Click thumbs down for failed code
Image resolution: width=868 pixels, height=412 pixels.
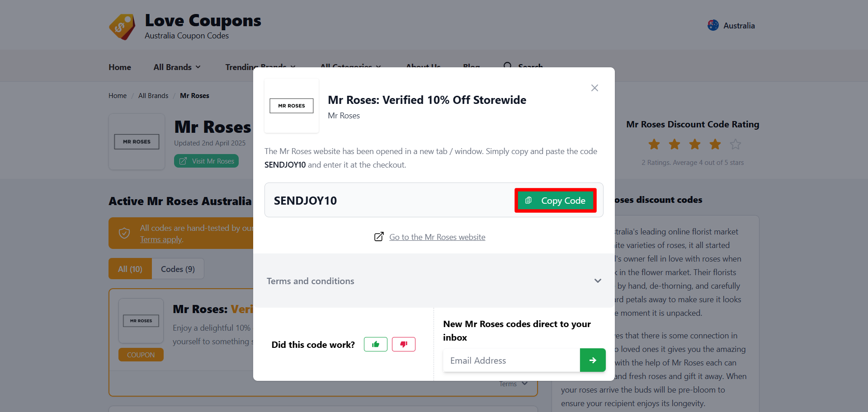click(404, 344)
